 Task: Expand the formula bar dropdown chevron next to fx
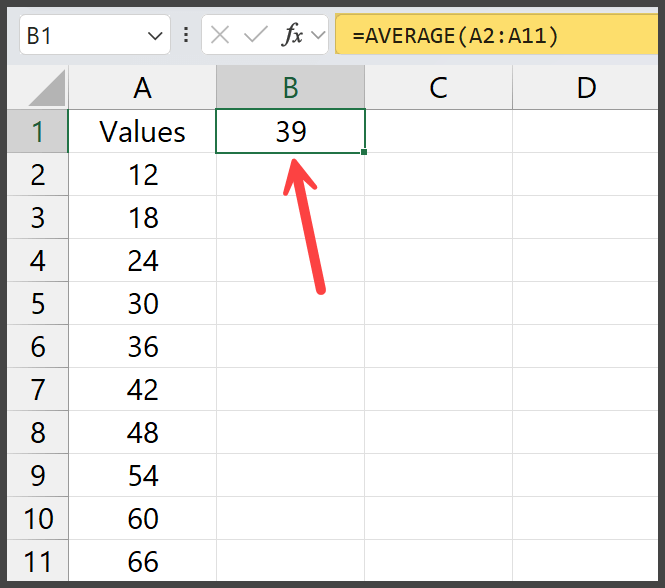click(318, 35)
